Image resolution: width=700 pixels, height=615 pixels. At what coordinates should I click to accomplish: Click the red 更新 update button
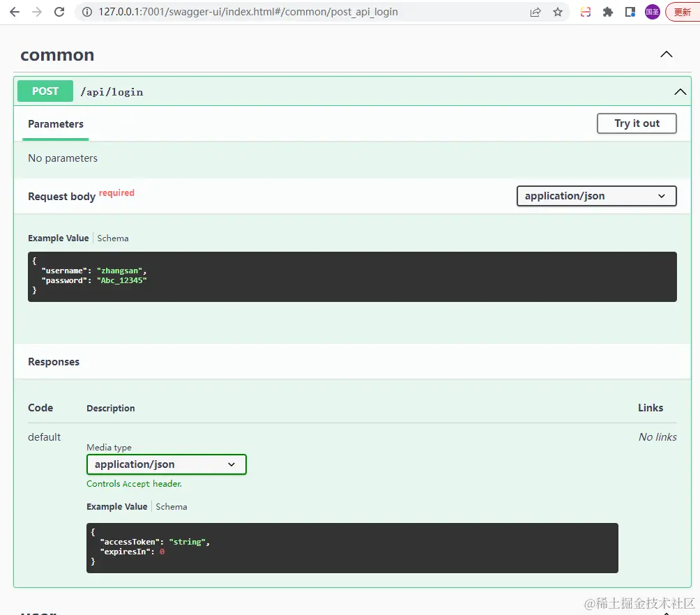tap(682, 12)
